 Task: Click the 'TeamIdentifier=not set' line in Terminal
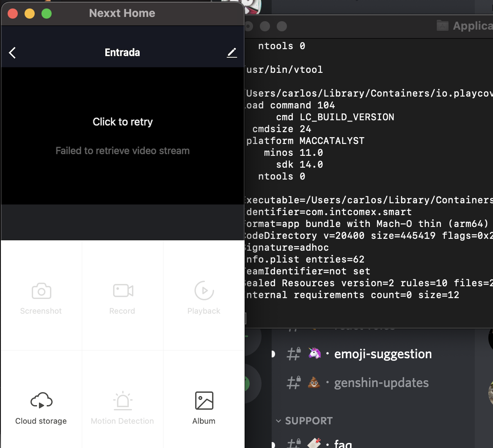pos(308,271)
